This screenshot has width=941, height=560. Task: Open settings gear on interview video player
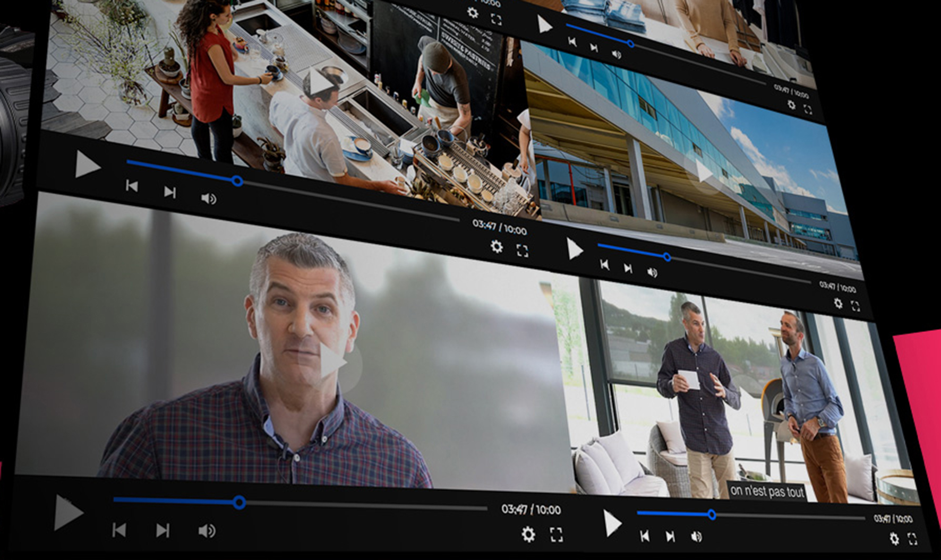click(x=528, y=534)
